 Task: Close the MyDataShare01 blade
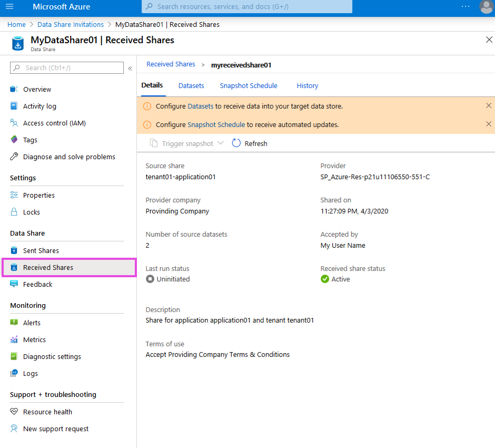pyautogui.click(x=489, y=40)
